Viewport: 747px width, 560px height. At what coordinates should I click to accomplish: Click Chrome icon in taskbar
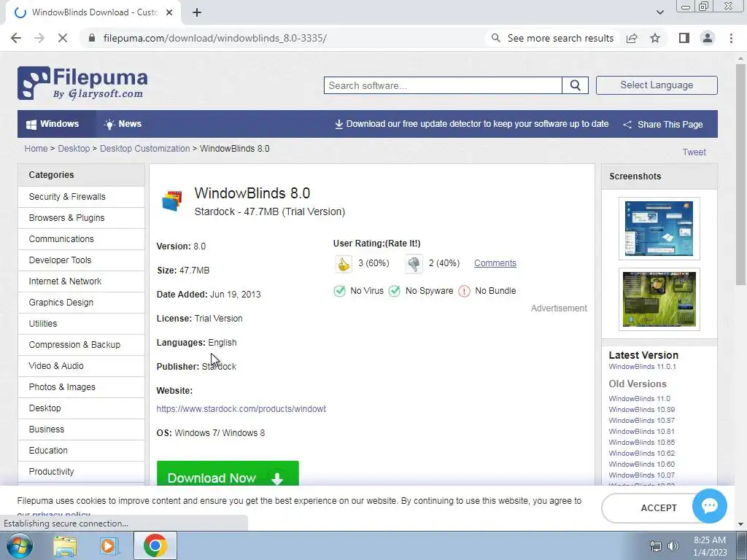[155, 545]
